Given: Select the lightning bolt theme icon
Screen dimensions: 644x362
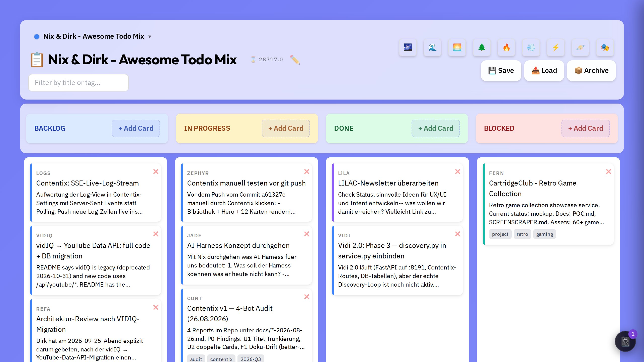Looking at the screenshot, I should (x=556, y=48).
